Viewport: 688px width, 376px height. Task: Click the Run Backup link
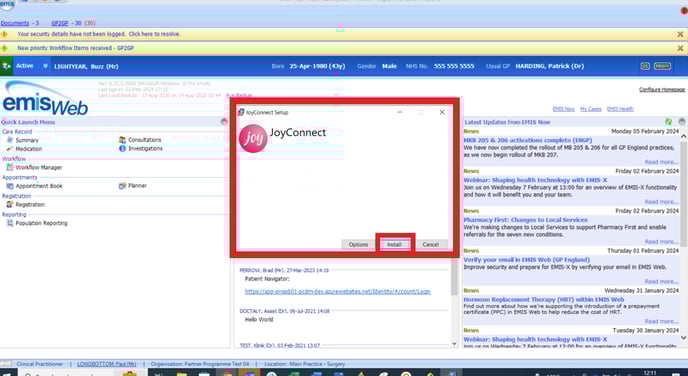point(239,95)
